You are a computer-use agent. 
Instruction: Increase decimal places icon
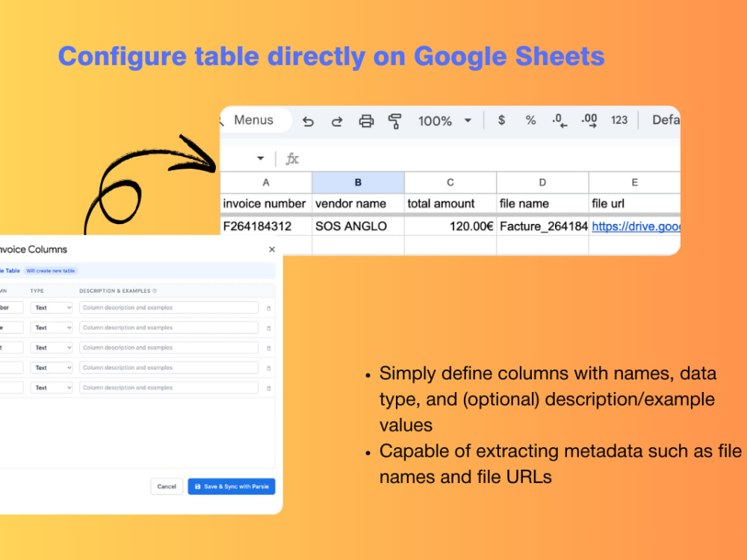589,120
